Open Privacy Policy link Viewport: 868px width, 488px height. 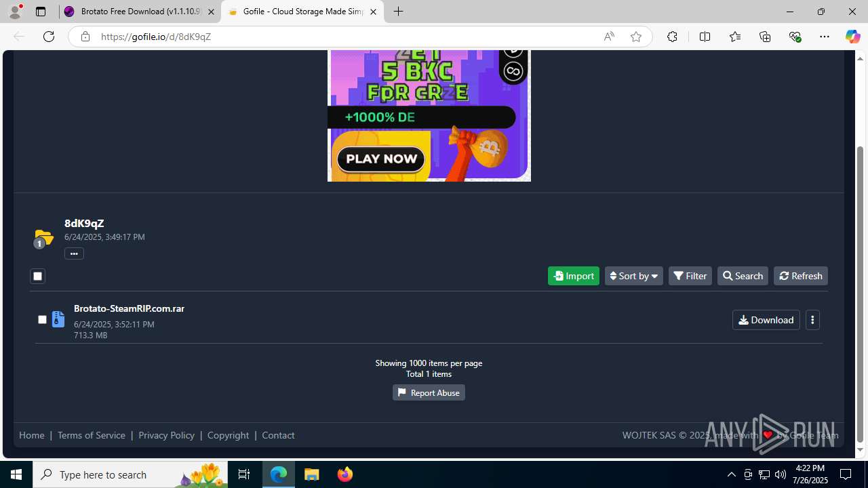coord(166,435)
